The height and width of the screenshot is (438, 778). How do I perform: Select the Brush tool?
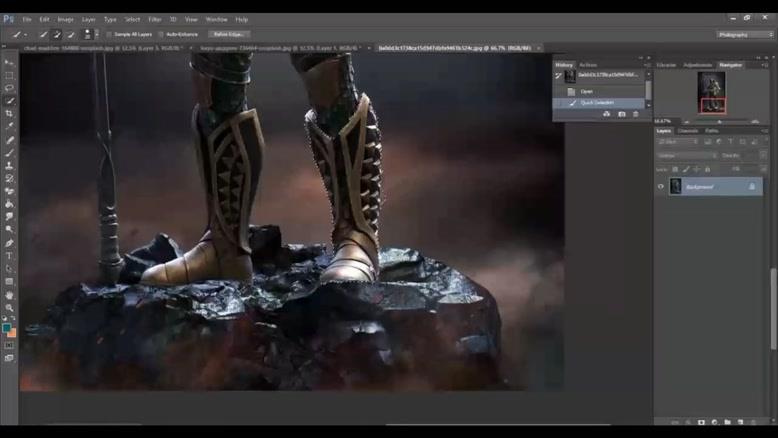[9, 153]
